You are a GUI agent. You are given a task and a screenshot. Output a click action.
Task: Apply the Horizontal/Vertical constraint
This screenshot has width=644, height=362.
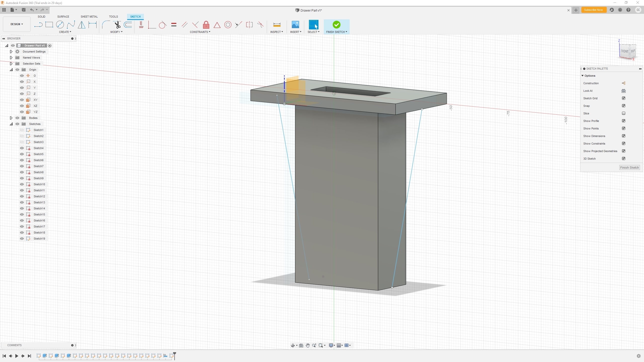(141, 25)
